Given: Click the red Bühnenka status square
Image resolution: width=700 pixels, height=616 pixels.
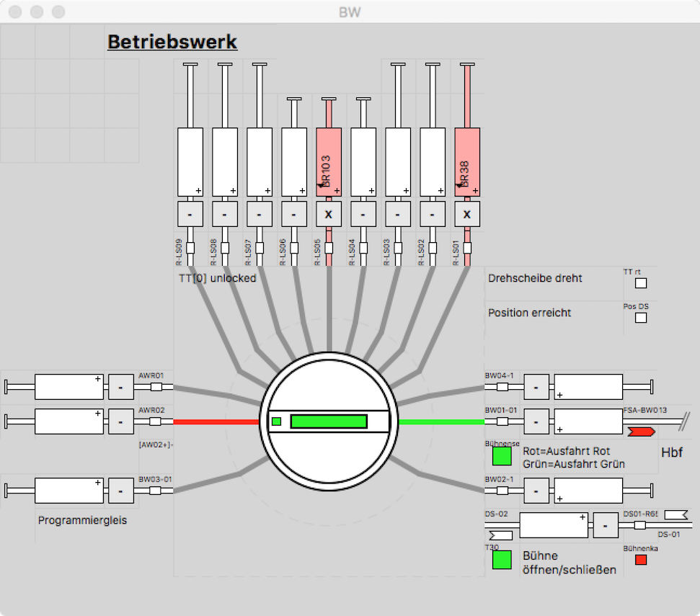Looking at the screenshot, I should pyautogui.click(x=641, y=560).
